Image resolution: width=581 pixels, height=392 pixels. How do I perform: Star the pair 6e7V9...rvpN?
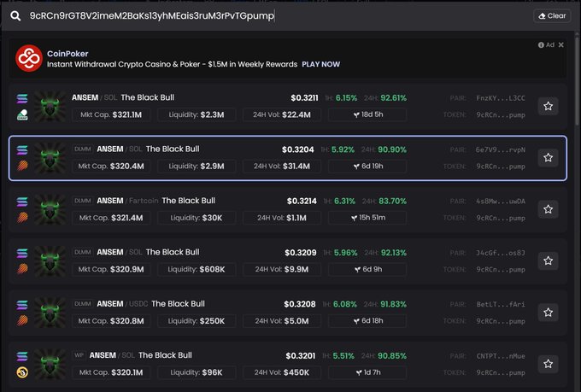(x=548, y=158)
